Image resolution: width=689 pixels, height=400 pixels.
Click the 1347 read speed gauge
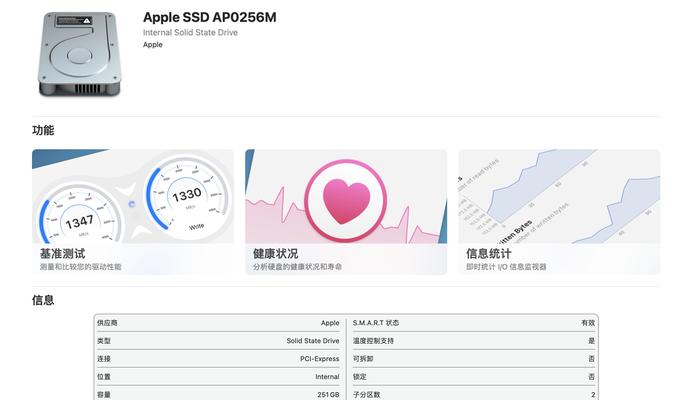coord(80,215)
